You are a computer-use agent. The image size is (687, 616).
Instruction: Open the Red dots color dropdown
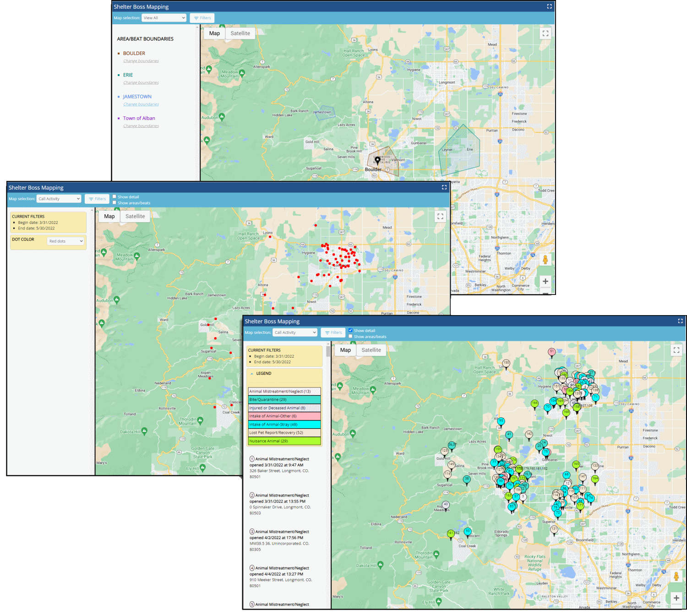point(66,241)
